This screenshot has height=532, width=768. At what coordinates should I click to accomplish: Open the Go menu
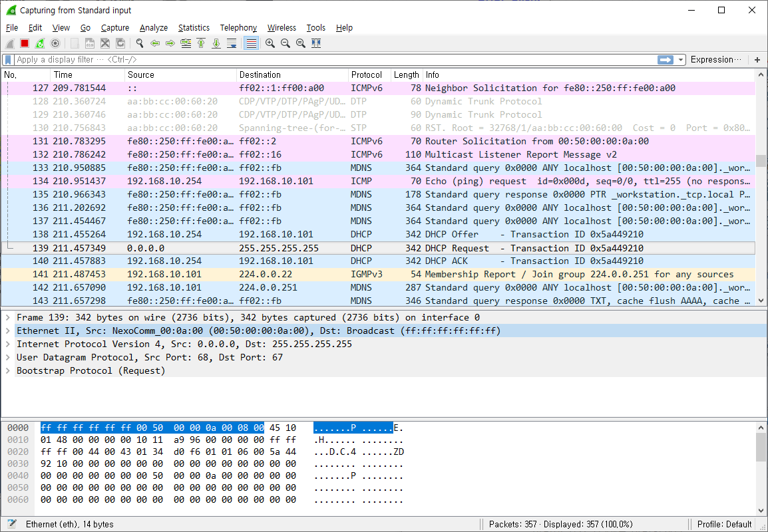click(85, 28)
